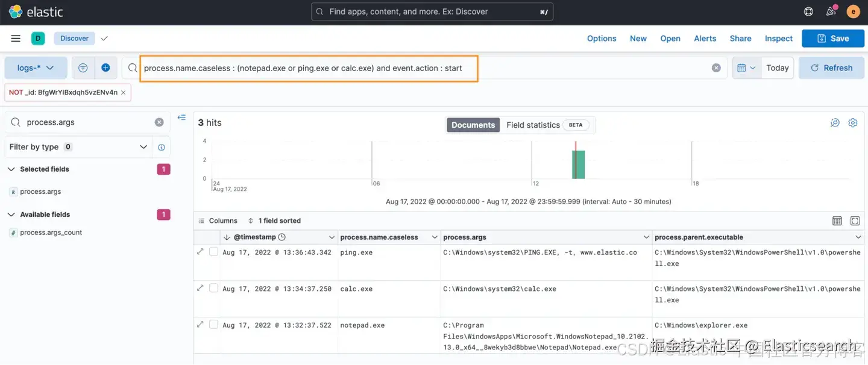Open the help menu icon
Viewport: 868px width, 365px height.
click(x=808, y=11)
